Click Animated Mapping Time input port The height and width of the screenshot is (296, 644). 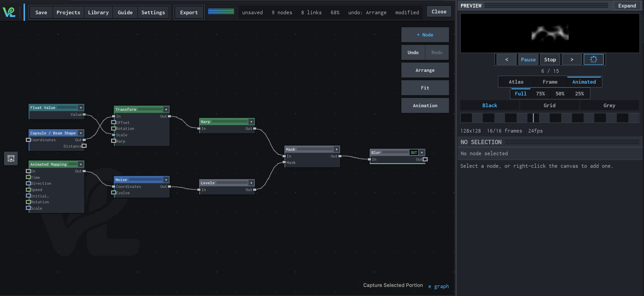click(x=28, y=177)
